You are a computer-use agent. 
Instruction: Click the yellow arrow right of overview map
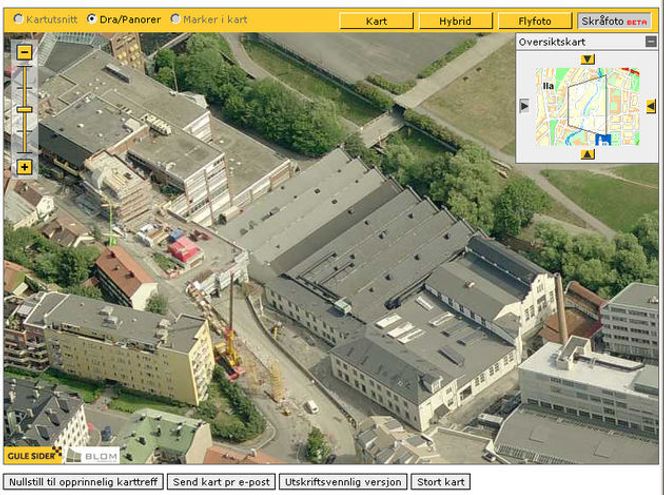(650, 106)
